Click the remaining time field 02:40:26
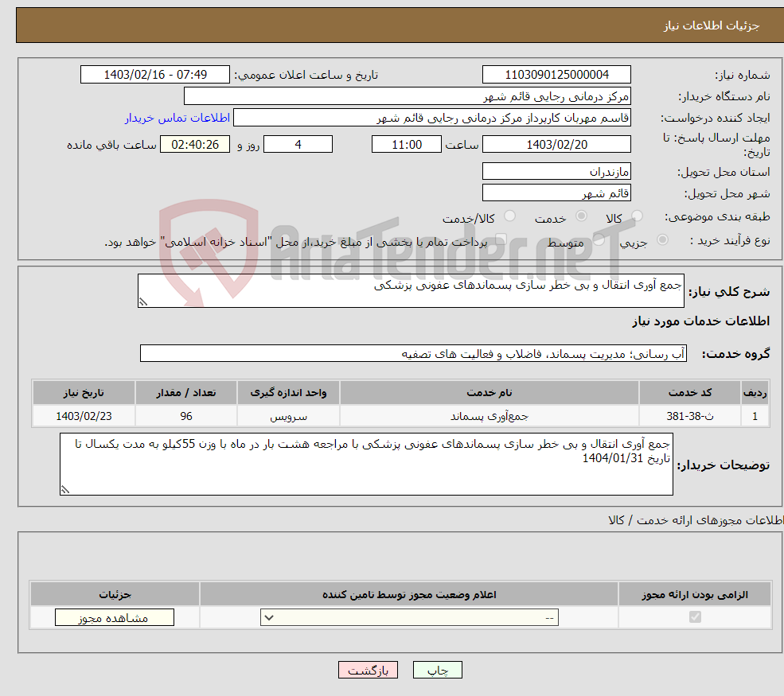Screen dimensions: 784x696 coord(195,145)
